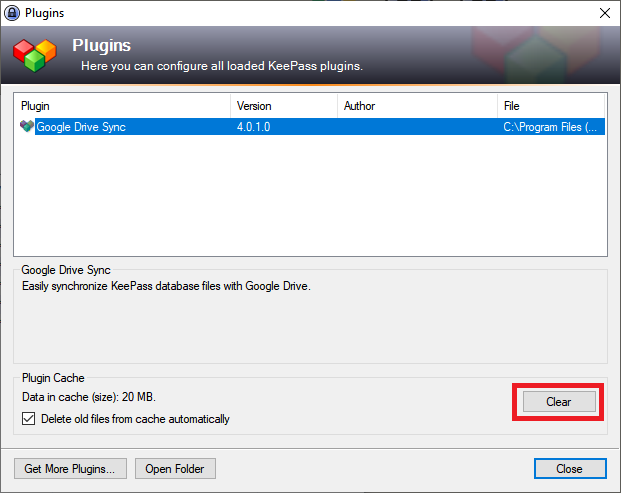Sort by the Author column header

417,106
